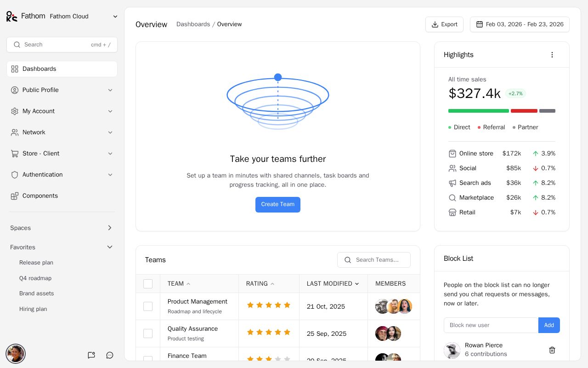Click the Components icon in sidebar
Viewport: 588px width, 368px height.
15,196
